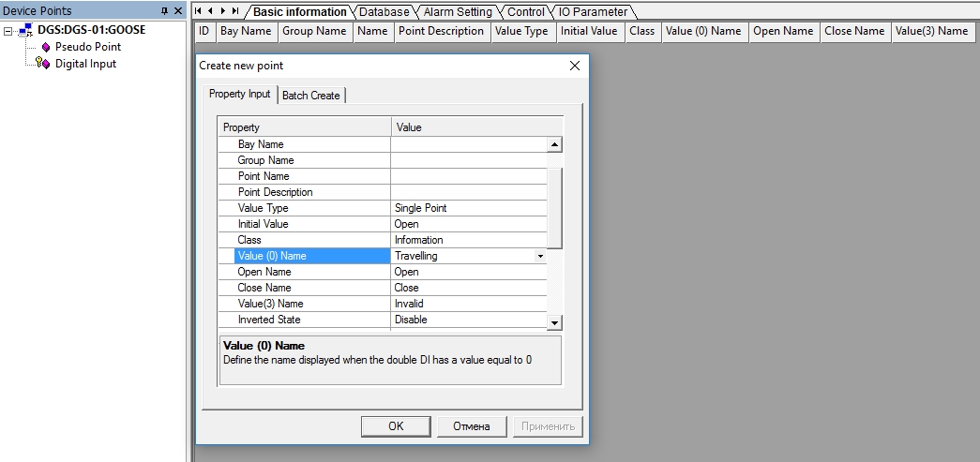The image size is (980, 462).
Task: Open the Value (0) Name dropdown
Action: pos(540,256)
